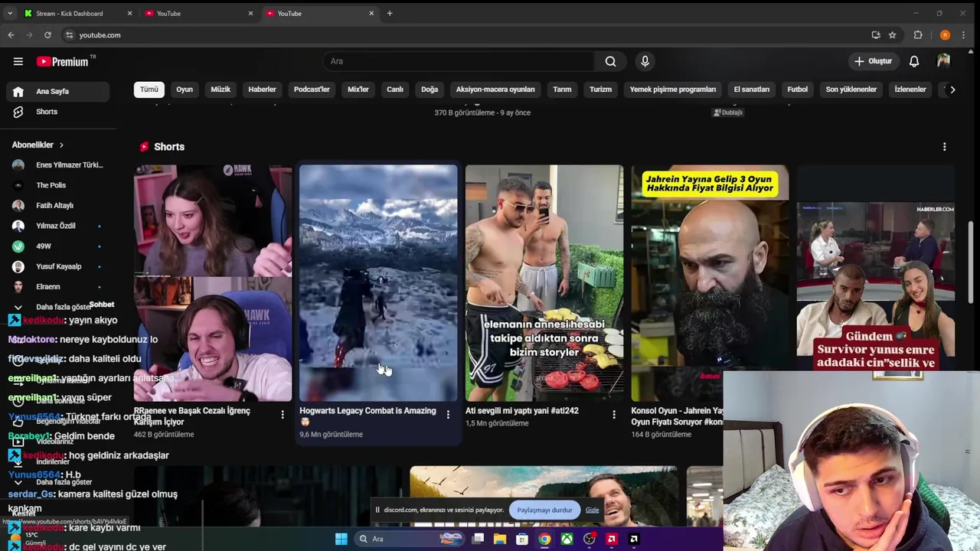This screenshot has height=551, width=980.
Task: Start voice search with microphone icon
Action: point(645,61)
